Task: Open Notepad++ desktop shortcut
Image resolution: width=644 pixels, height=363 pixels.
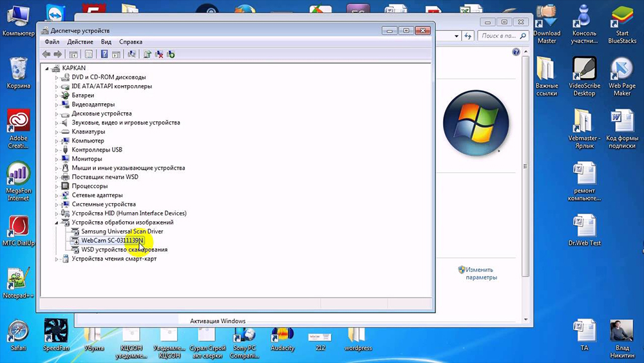Action: pos(17,280)
